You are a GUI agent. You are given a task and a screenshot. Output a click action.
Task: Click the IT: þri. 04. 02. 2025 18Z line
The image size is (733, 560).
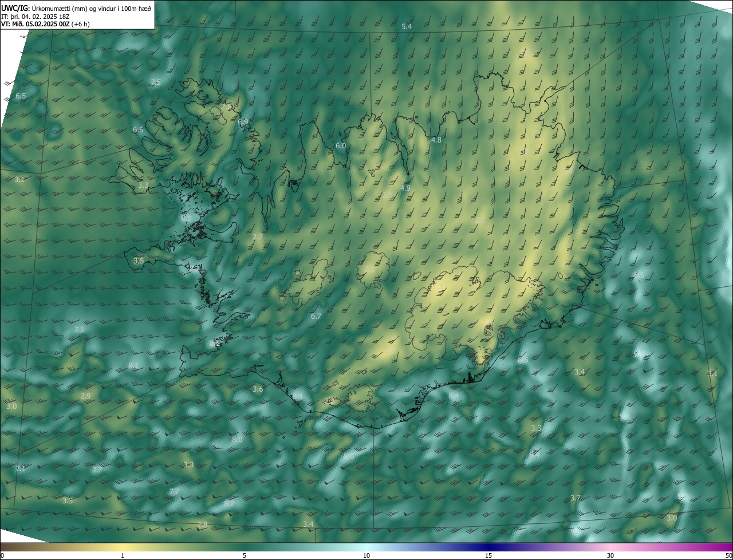(36, 16)
